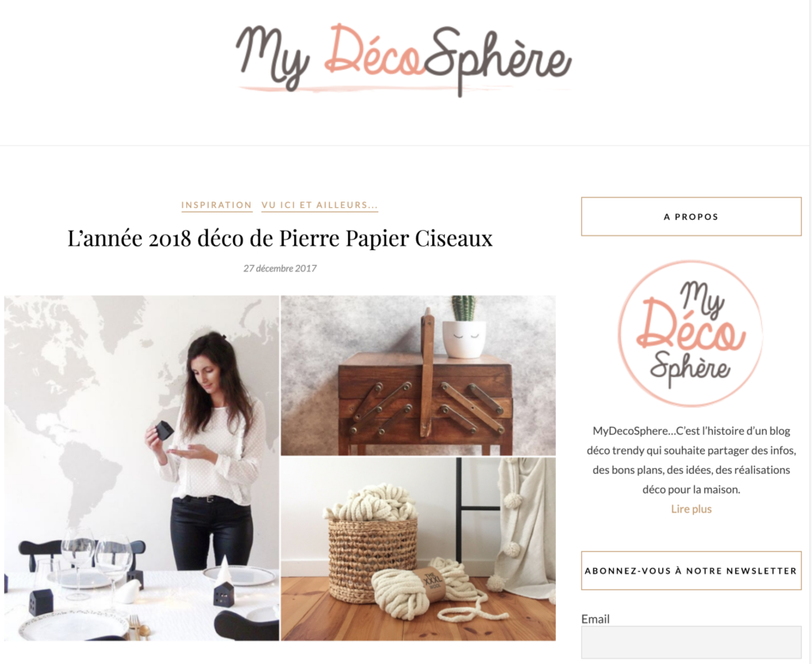Click the Email field label
This screenshot has width=812, height=664.
tap(596, 619)
